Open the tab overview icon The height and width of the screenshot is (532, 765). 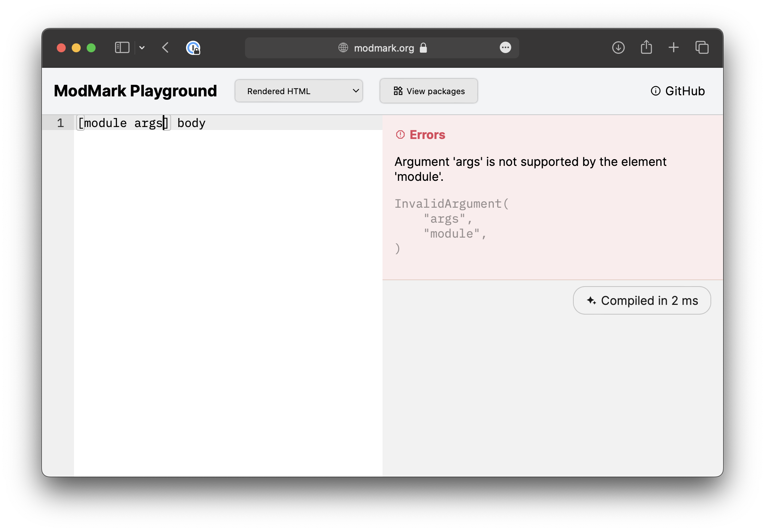pos(701,48)
